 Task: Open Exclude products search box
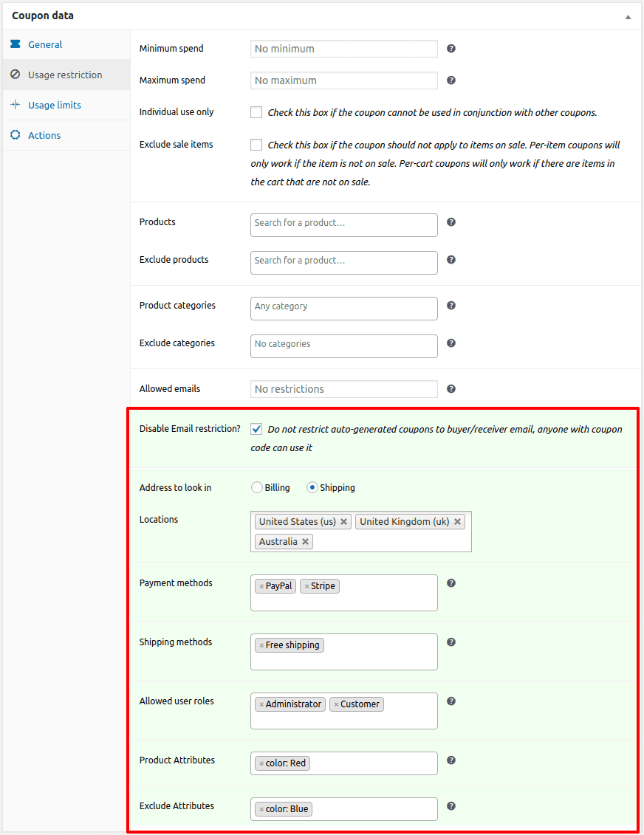[x=344, y=263]
